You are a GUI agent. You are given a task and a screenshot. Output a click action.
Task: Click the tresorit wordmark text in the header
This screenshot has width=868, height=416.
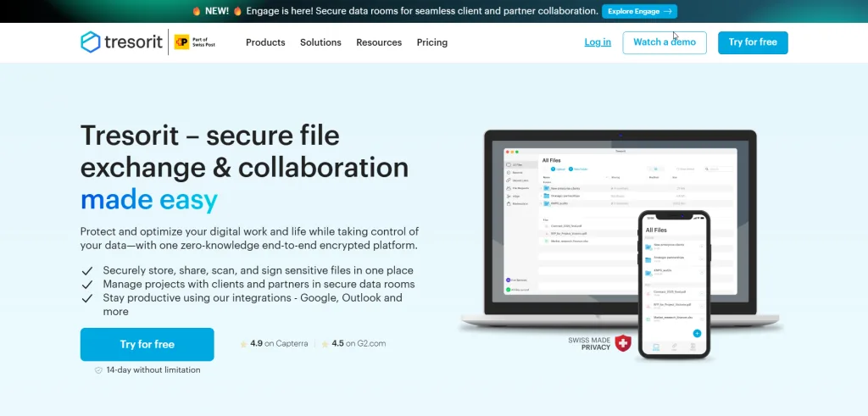133,42
